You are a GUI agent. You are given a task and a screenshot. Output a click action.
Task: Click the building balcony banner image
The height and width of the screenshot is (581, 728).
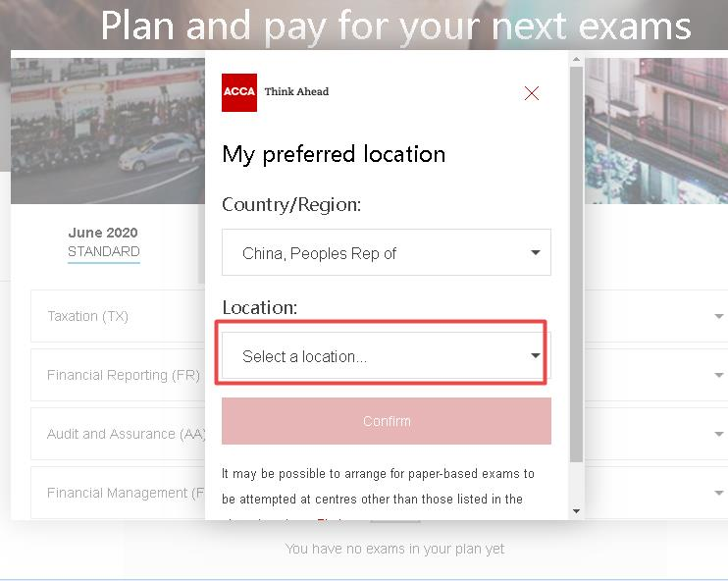656,131
